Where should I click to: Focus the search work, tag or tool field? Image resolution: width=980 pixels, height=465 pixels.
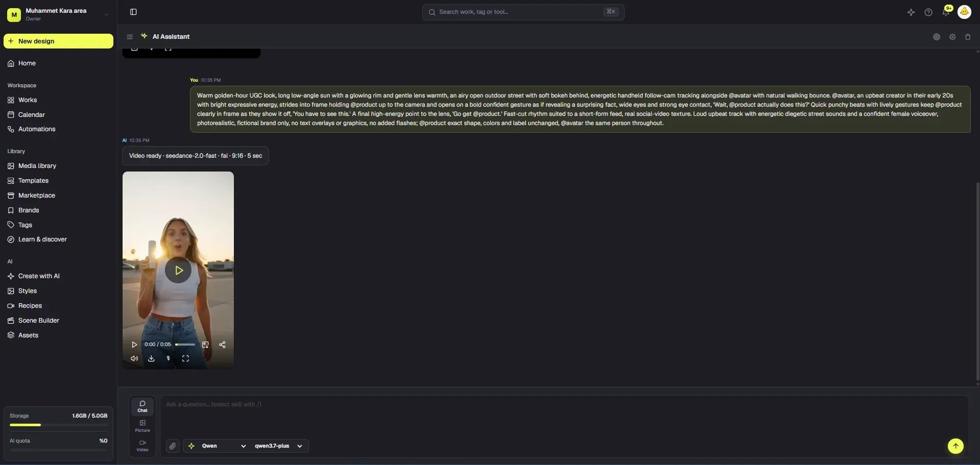523,12
